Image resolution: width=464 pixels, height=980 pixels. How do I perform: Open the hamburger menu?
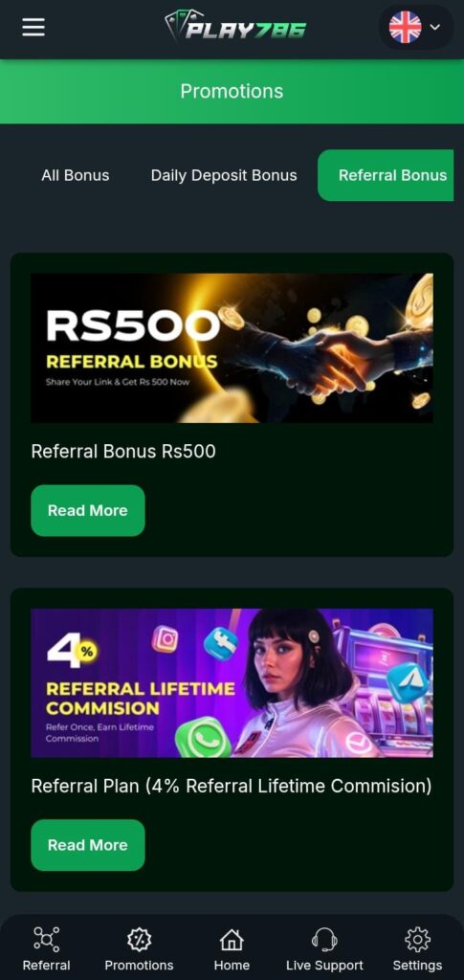33,27
